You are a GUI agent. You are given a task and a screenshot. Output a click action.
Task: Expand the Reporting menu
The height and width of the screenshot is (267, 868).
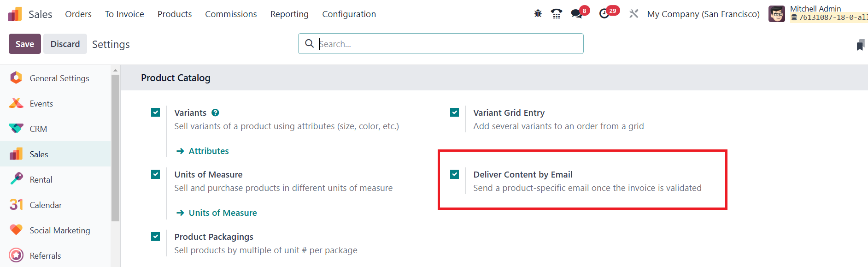(x=289, y=14)
